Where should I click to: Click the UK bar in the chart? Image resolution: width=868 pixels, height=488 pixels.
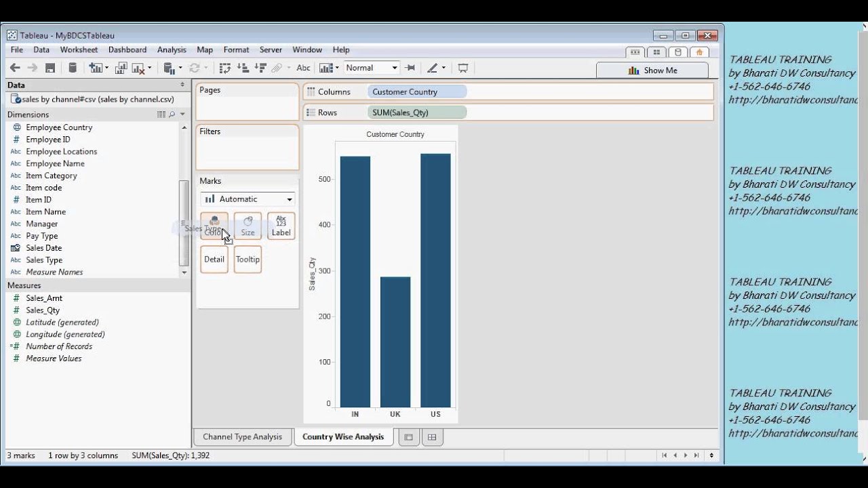[395, 342]
